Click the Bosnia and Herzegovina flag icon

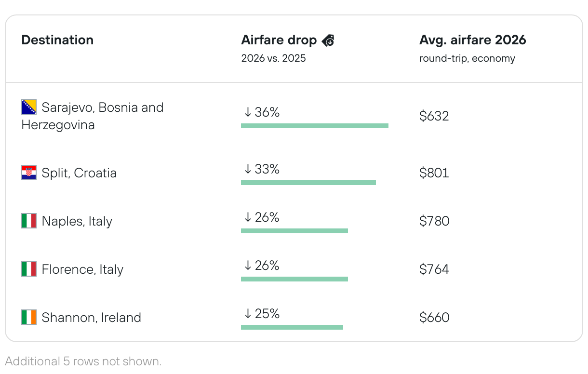(x=29, y=107)
